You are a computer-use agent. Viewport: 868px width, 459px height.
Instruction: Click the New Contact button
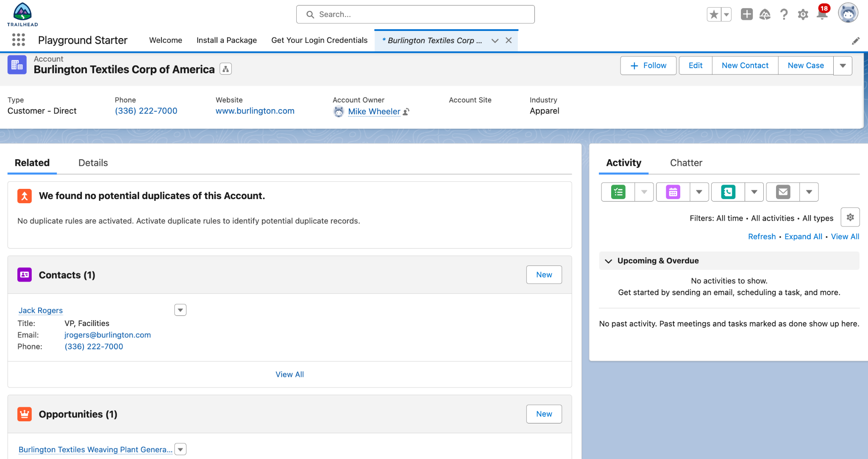745,65
